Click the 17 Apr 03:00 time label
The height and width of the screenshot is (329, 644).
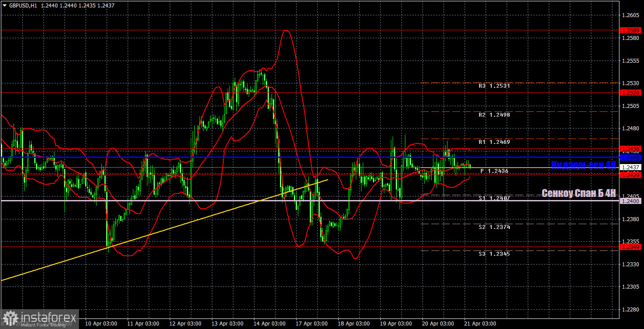[312, 324]
